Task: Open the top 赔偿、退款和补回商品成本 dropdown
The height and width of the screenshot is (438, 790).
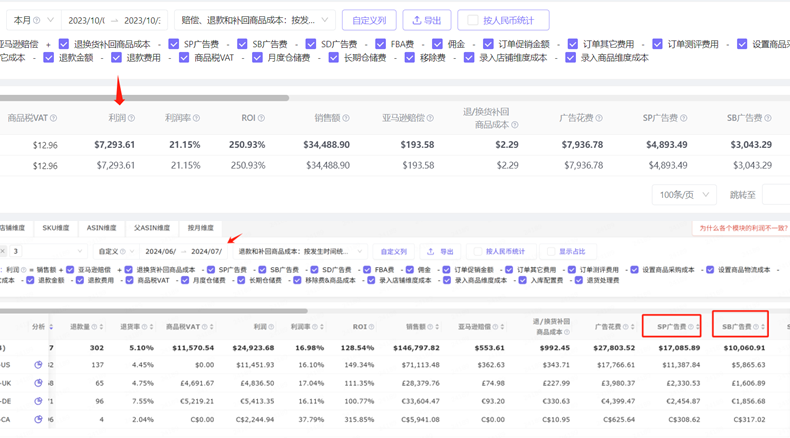Action: (254, 20)
